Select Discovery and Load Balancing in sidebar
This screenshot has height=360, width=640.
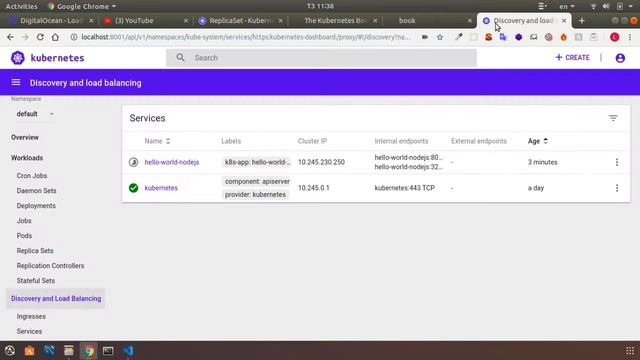pos(56,298)
